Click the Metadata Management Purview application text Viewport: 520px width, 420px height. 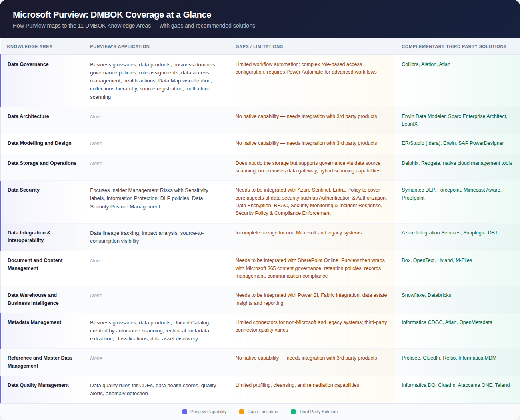[x=150, y=331]
